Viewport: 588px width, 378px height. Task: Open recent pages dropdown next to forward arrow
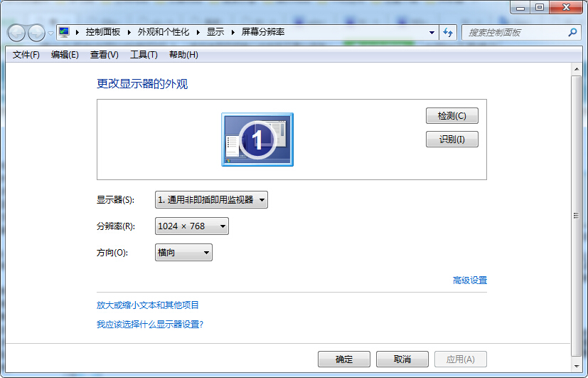50,33
